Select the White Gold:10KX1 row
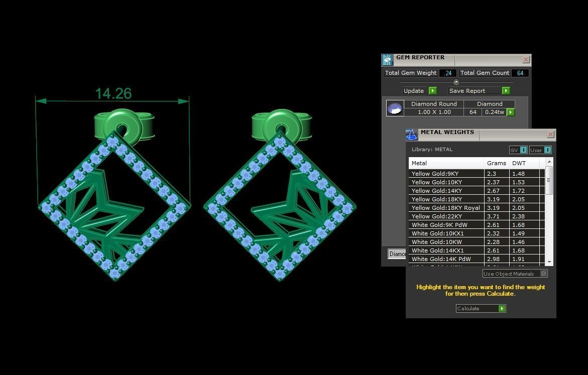This screenshot has width=588, height=375. 477,233
